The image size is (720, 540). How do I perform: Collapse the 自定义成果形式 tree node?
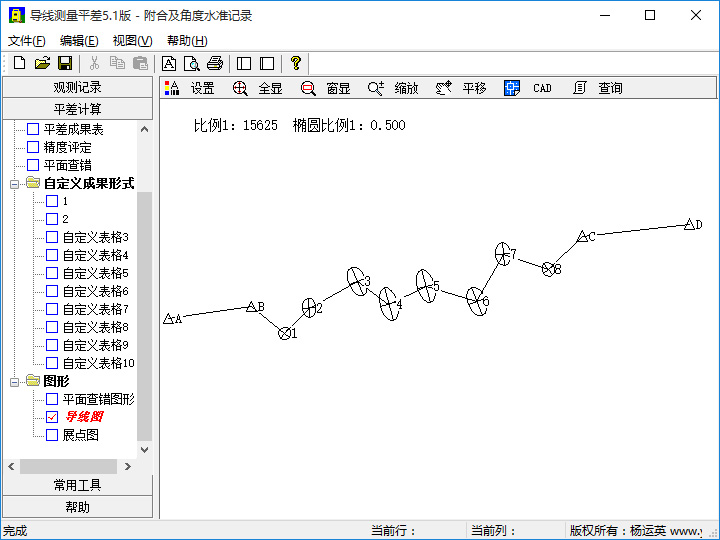pyautogui.click(x=15, y=183)
